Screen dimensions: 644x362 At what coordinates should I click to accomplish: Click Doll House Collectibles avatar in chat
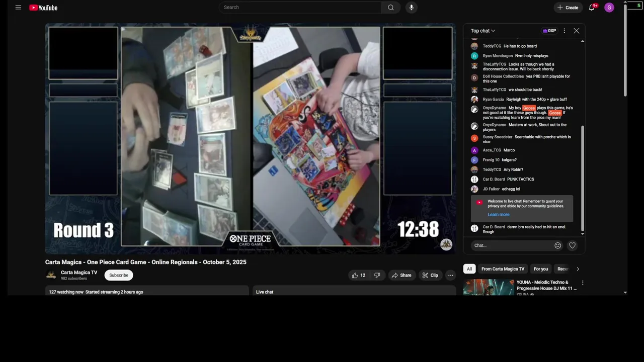(x=474, y=78)
